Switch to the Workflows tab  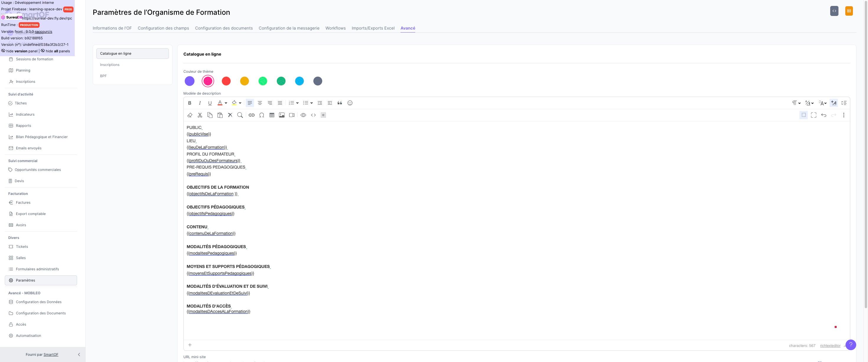coord(335,28)
